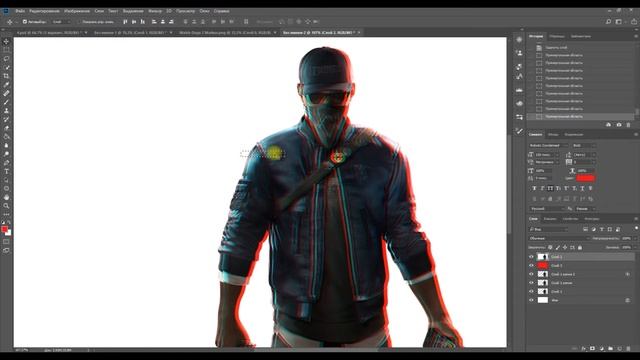Hide the Слой 3 layer

(531, 257)
